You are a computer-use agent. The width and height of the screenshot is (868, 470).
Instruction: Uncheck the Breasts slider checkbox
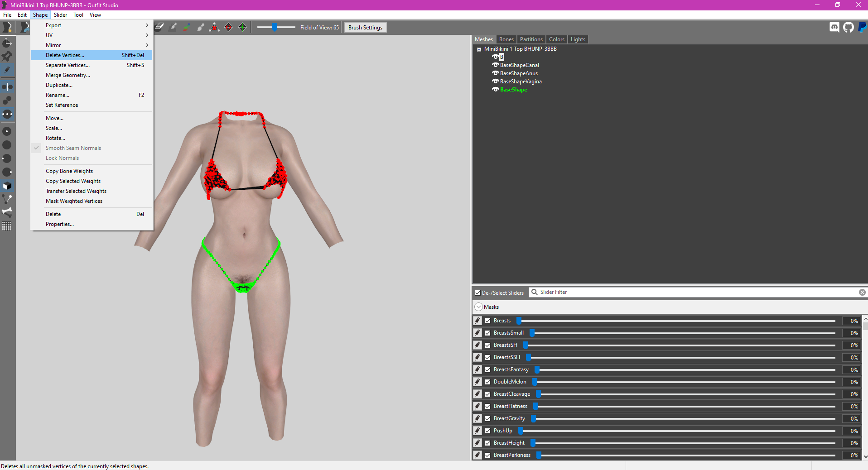(x=488, y=321)
